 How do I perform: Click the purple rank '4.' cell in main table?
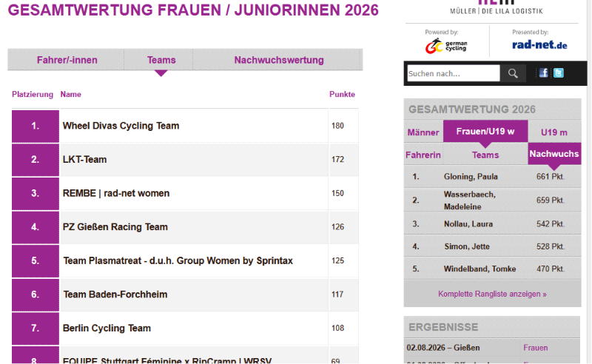[36, 227]
